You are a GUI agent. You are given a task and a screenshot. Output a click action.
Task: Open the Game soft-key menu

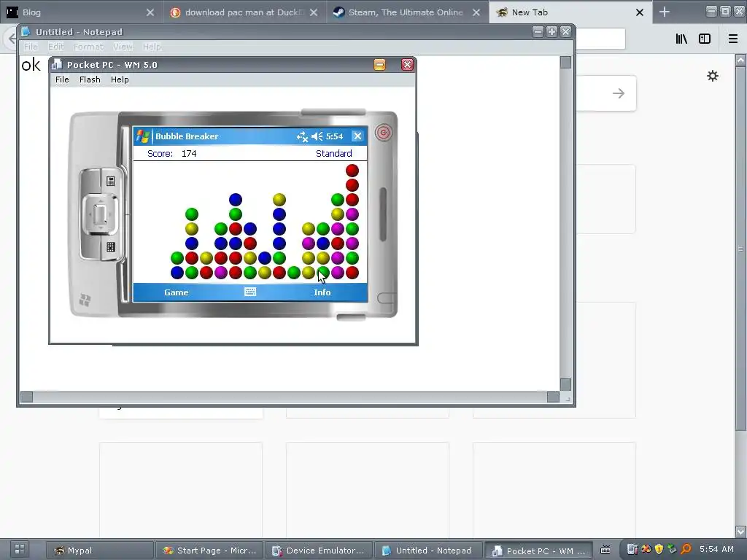(177, 292)
